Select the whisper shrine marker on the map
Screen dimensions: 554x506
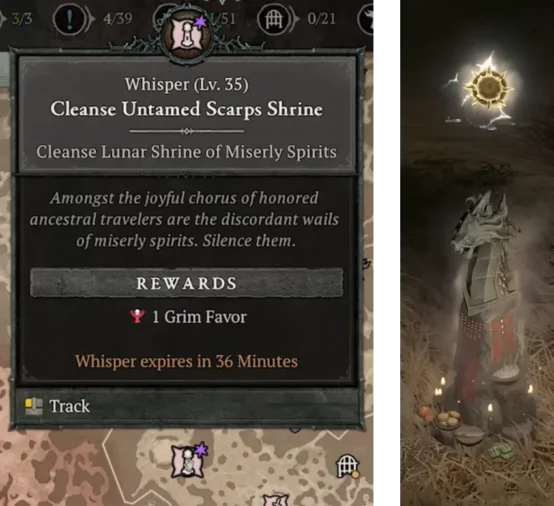189,460
